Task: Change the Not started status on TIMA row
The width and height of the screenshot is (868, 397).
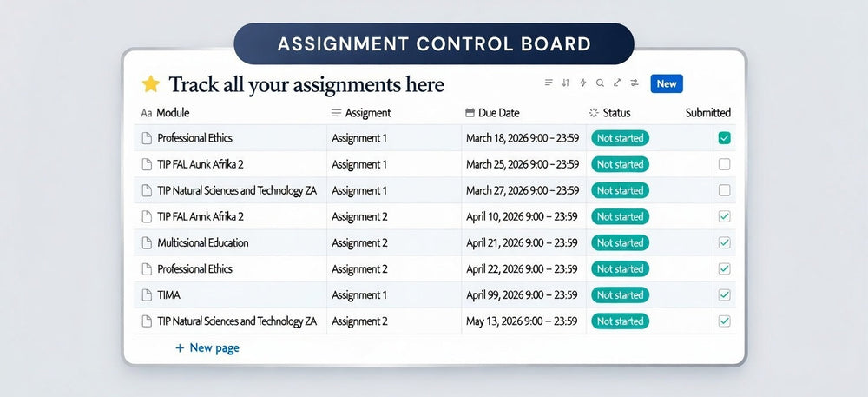Action: tap(620, 295)
